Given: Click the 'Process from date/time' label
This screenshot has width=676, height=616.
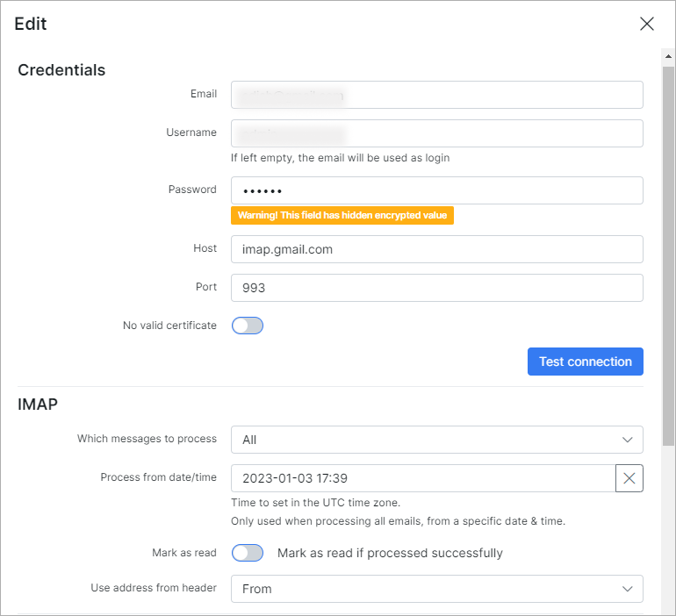Looking at the screenshot, I should [x=159, y=477].
